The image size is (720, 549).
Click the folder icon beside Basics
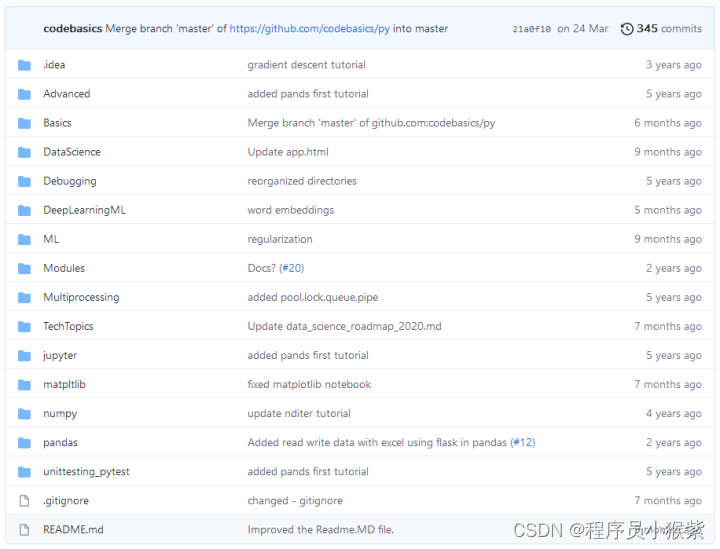(24, 123)
